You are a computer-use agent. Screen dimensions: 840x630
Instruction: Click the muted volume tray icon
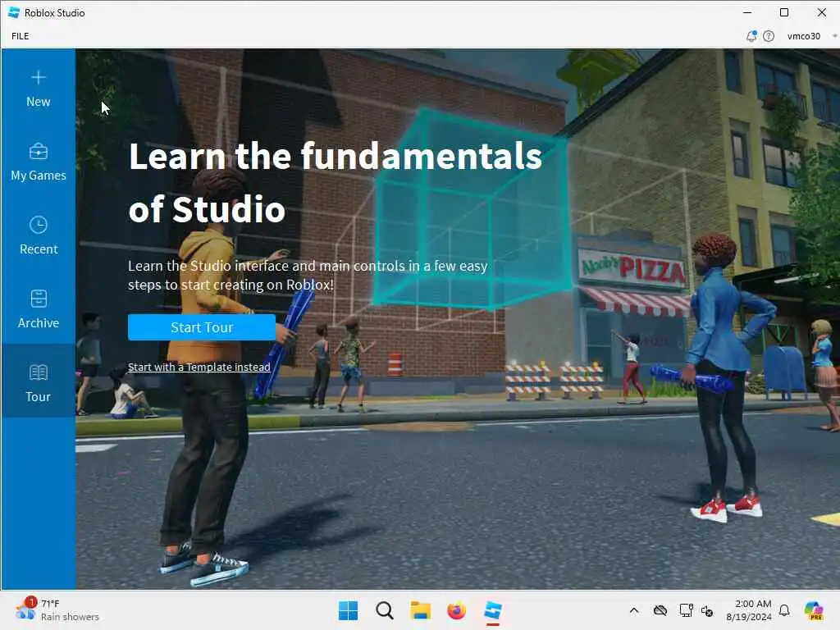point(707,610)
